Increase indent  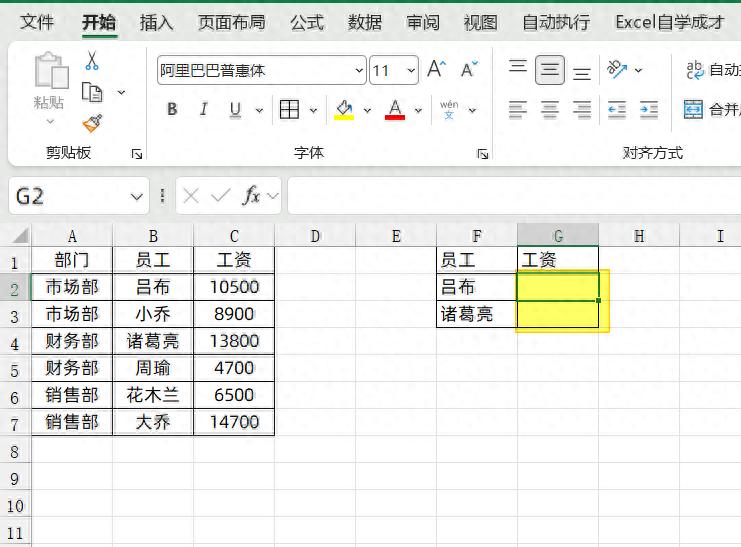(x=649, y=110)
